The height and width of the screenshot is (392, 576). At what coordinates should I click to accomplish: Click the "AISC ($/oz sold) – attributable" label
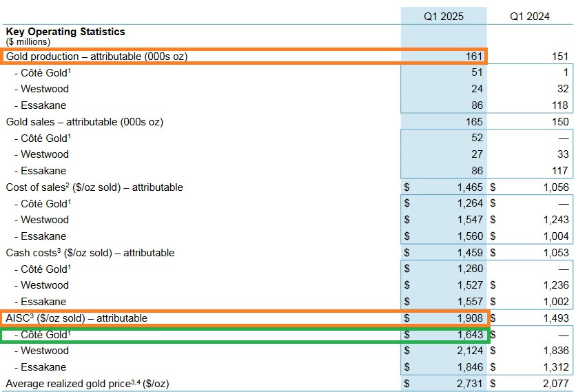tap(76, 318)
